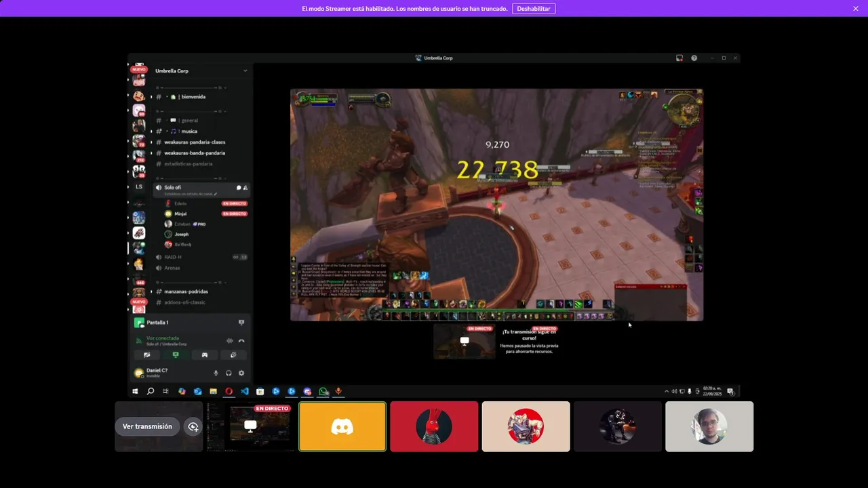The width and height of the screenshot is (868, 488).
Task: Expand the manzanas-podridas channel arrow
Action: [x=151, y=291]
